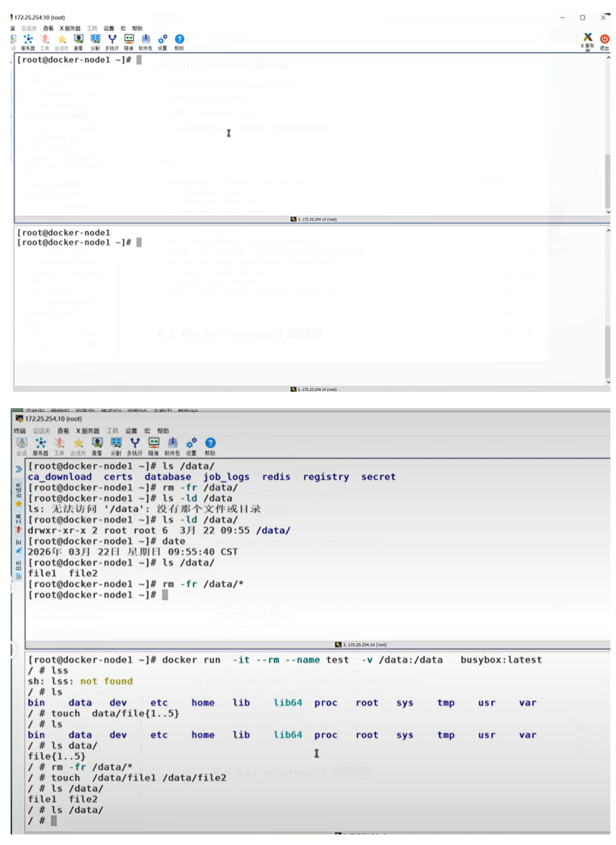The width and height of the screenshot is (616, 845).
Task: Open 设置 menu in lower window
Action: point(131,431)
